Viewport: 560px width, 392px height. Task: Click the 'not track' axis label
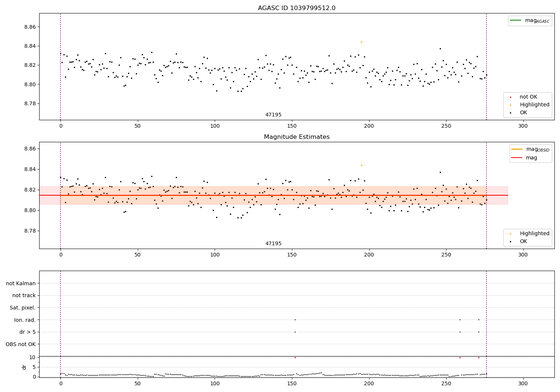click(24, 295)
